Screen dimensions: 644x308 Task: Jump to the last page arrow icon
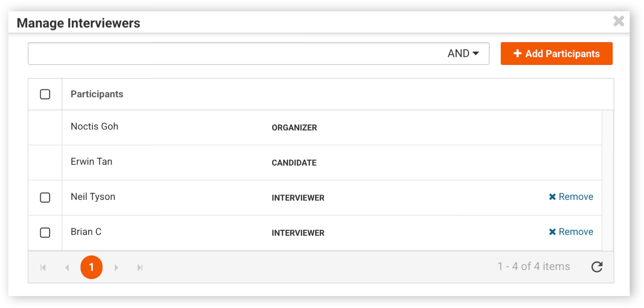[140, 267]
